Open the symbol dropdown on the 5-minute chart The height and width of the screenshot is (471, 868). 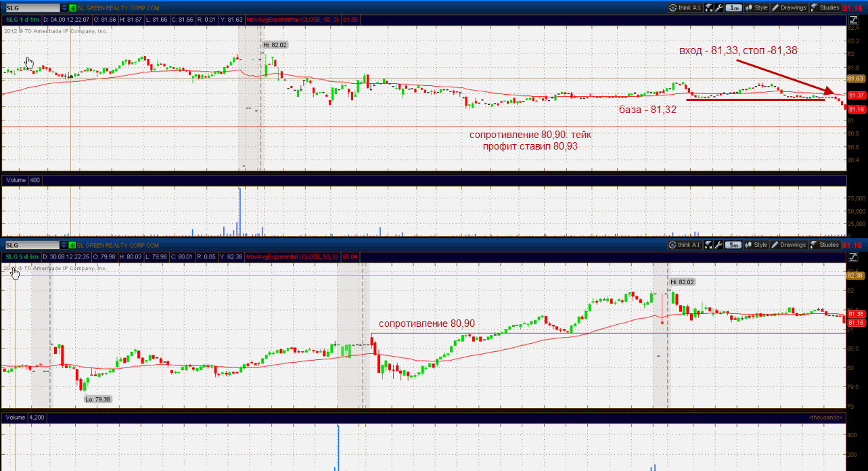(64, 244)
